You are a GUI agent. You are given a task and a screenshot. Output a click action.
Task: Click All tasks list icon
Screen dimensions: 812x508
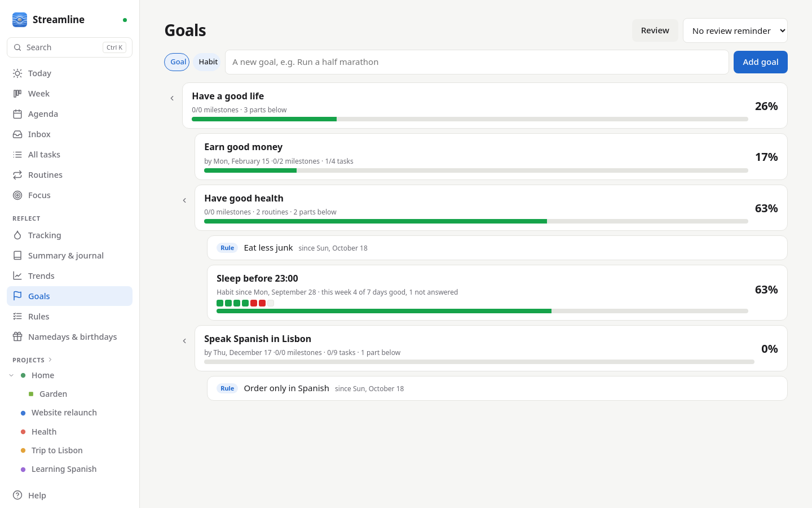[17, 155]
